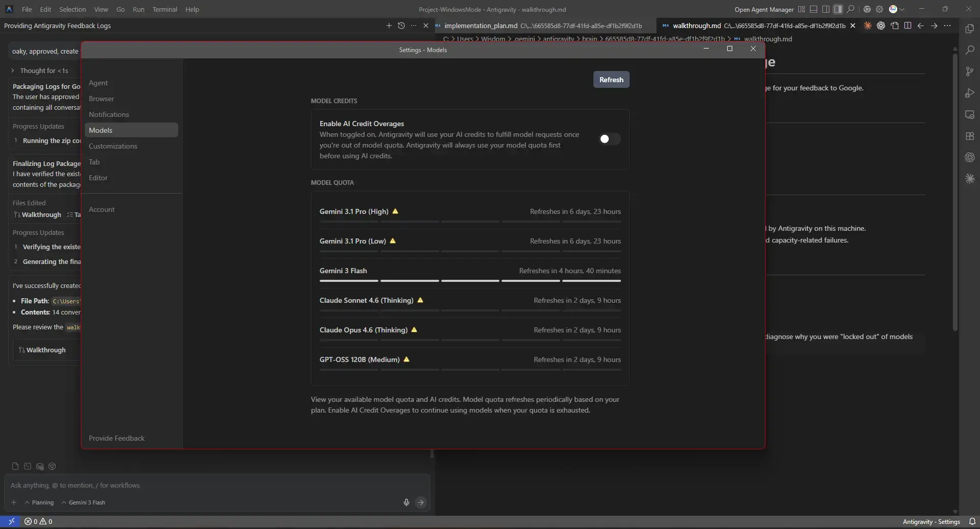
Task: Enable AI Credit Overages toggle
Action: (609, 139)
